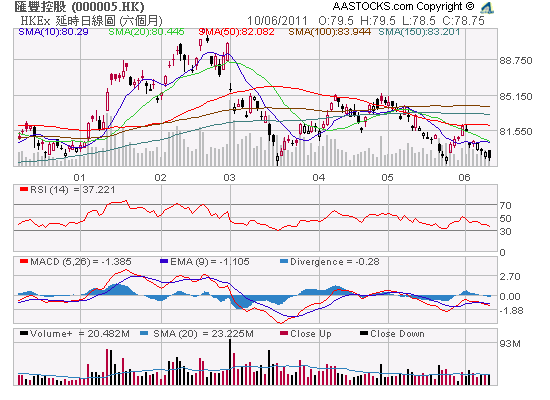Click the black Close Down legend swatch
The height and width of the screenshot is (400, 550).
pos(364,333)
